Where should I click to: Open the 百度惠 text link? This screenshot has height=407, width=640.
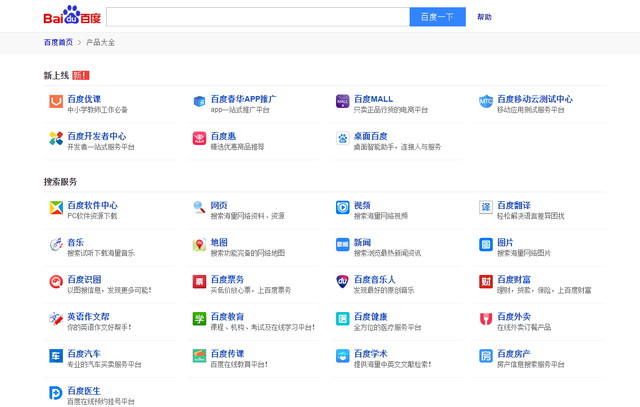point(223,136)
